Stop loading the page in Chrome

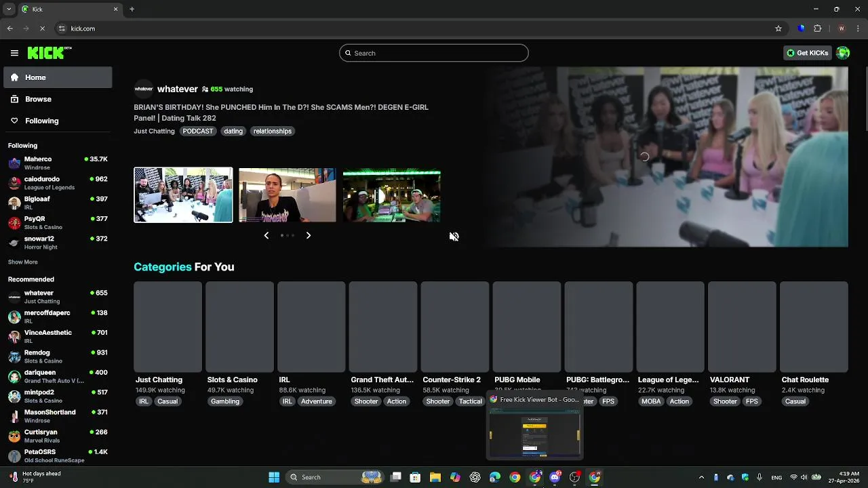coord(42,28)
